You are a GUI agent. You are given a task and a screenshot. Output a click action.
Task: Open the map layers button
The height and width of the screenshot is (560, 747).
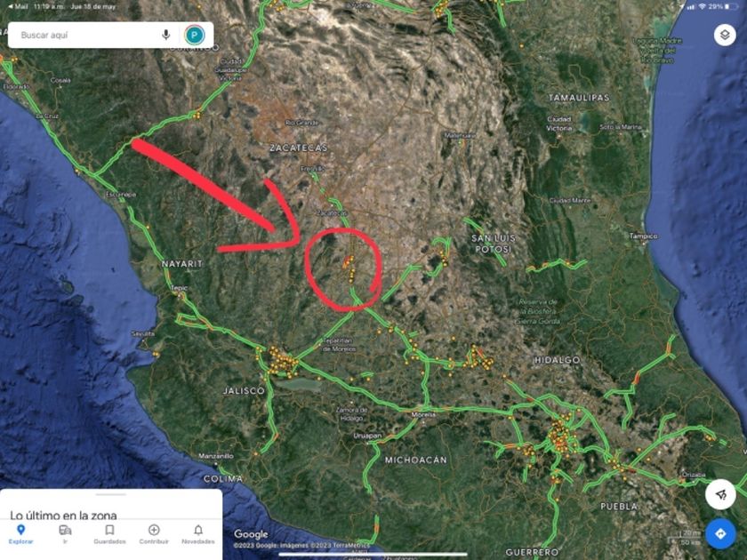(x=725, y=36)
